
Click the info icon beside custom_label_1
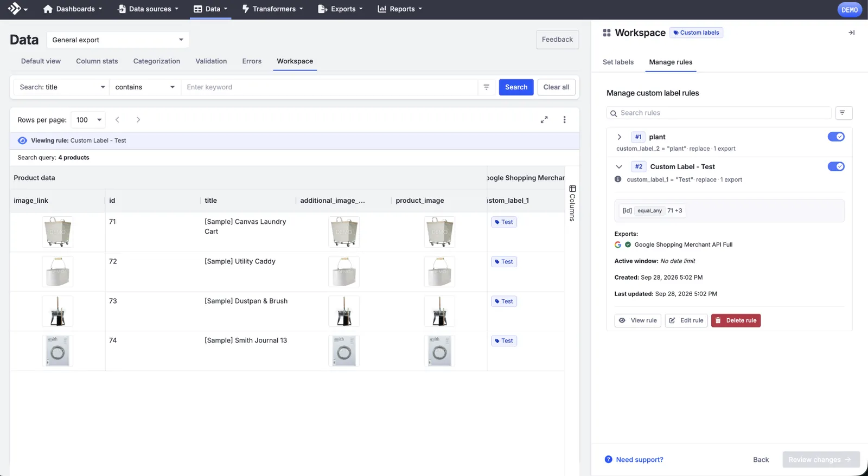618,179
